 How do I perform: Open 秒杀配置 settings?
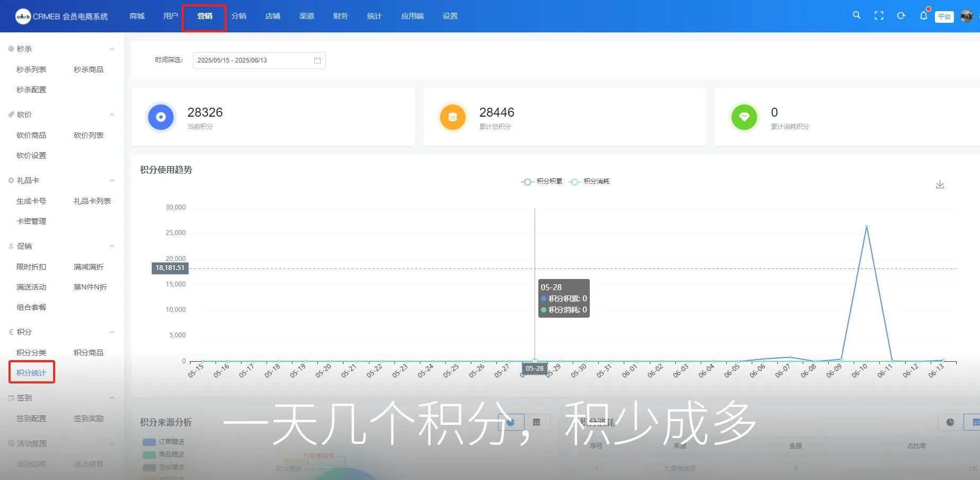[31, 90]
